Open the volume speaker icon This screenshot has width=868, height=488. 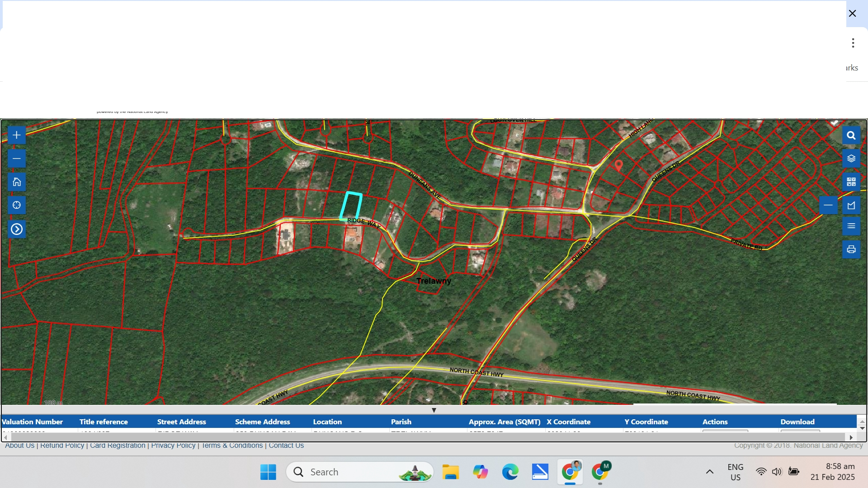[777, 472]
